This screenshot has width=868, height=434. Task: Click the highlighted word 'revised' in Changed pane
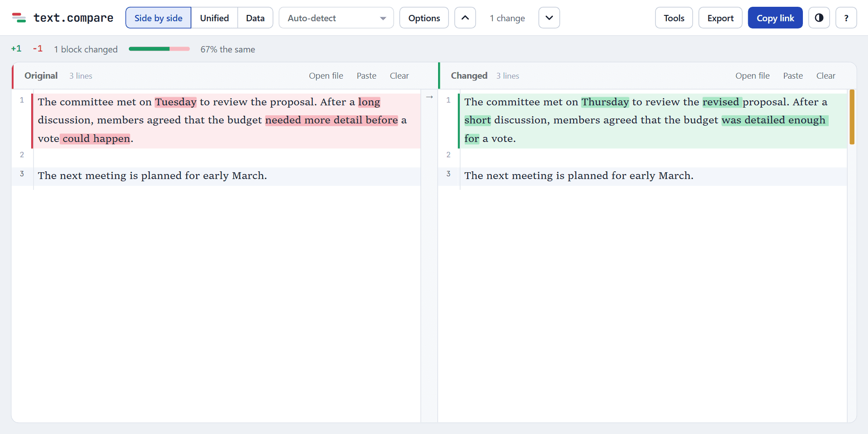pos(721,102)
